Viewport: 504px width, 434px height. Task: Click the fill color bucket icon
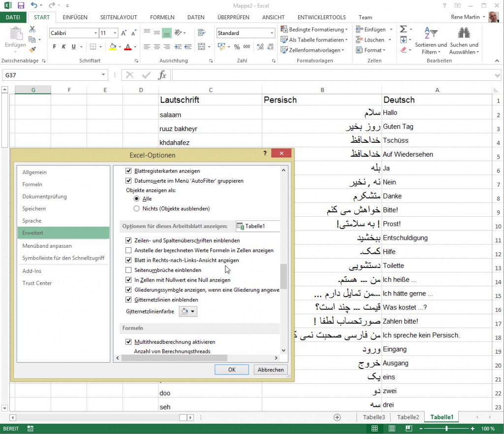point(113,47)
